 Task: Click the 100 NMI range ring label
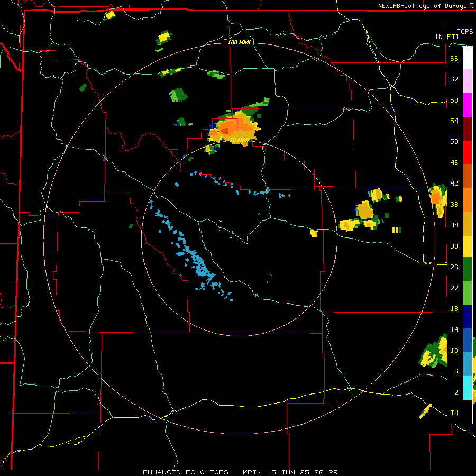(x=239, y=42)
